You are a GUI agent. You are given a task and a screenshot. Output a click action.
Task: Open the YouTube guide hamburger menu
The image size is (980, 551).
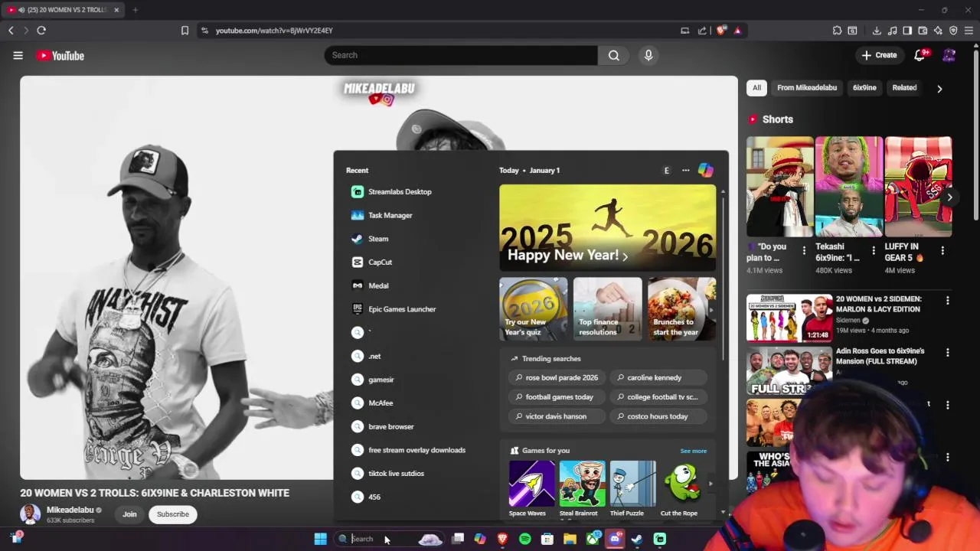tap(18, 55)
